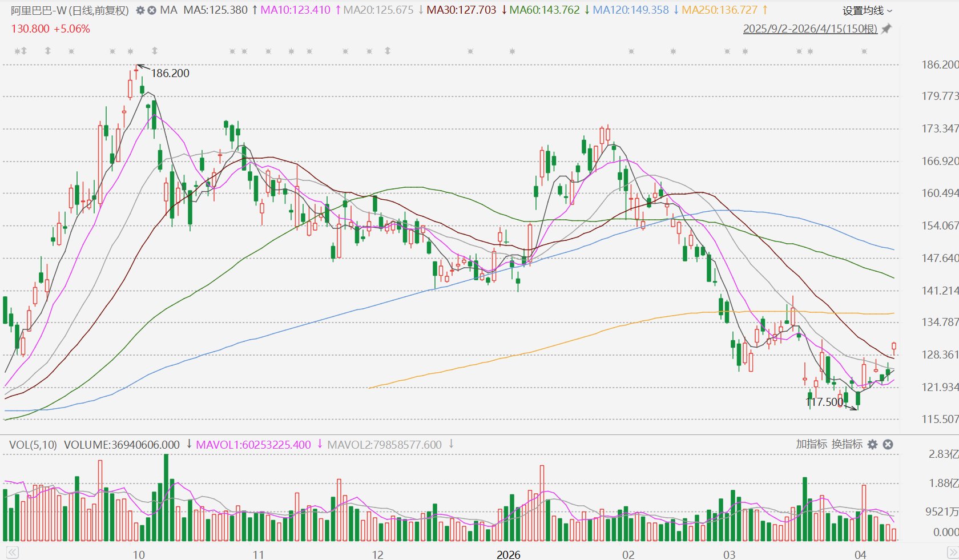Click the 加指标 add indicator button

(x=811, y=444)
